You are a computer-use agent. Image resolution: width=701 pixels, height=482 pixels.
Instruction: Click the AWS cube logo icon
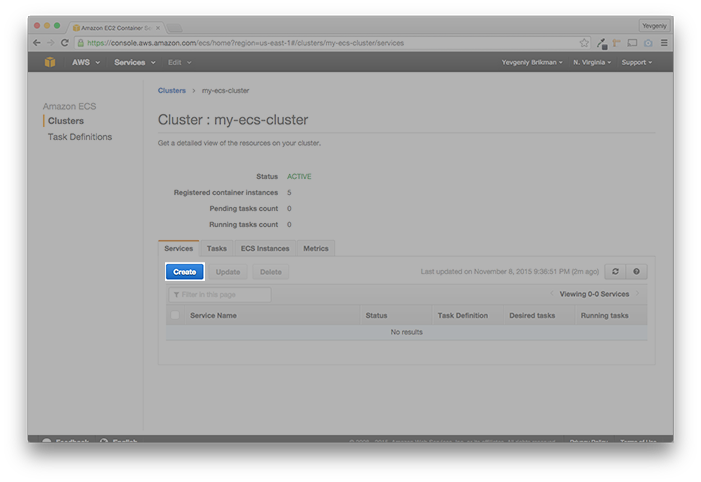[50, 62]
